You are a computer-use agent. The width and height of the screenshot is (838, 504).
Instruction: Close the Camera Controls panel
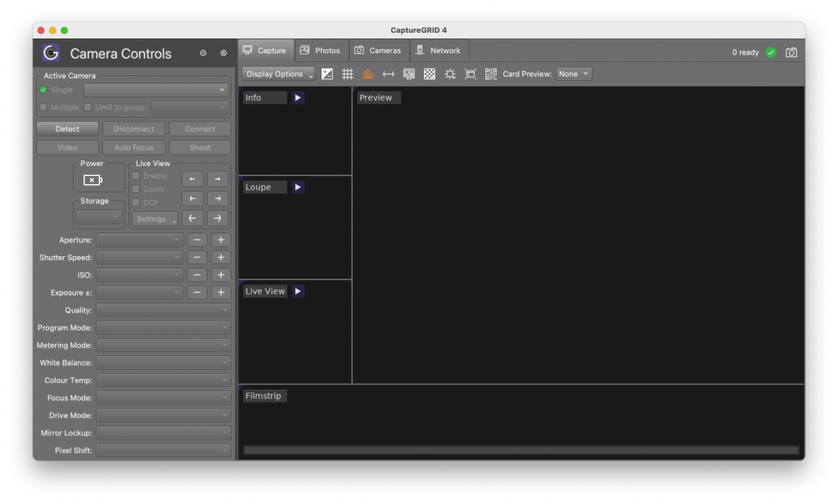pos(223,53)
